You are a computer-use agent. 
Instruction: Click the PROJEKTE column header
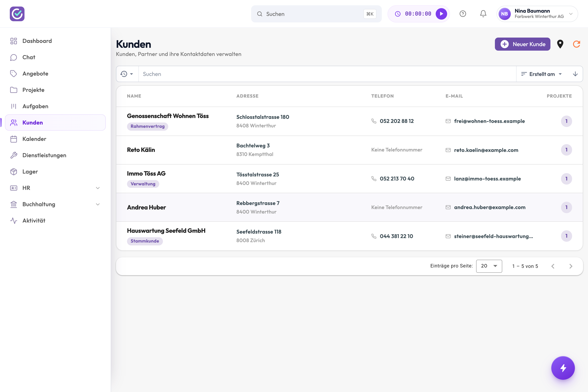pos(559,96)
